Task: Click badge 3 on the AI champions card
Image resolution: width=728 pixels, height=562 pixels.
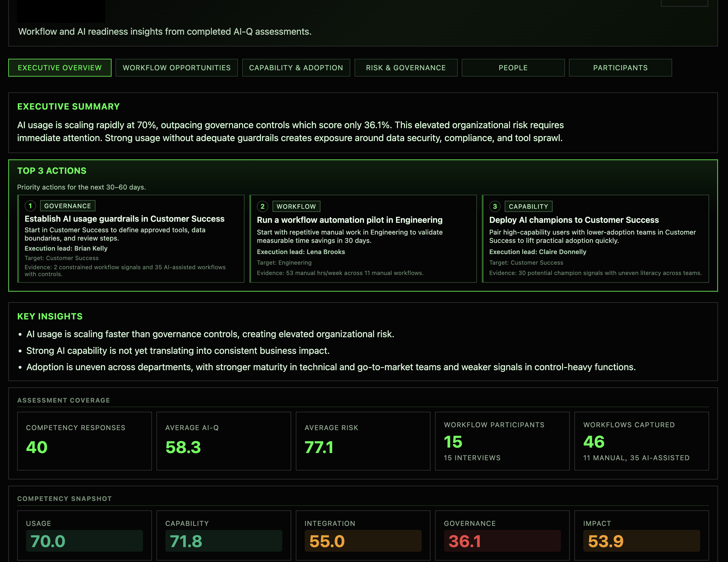Action: coord(495,207)
